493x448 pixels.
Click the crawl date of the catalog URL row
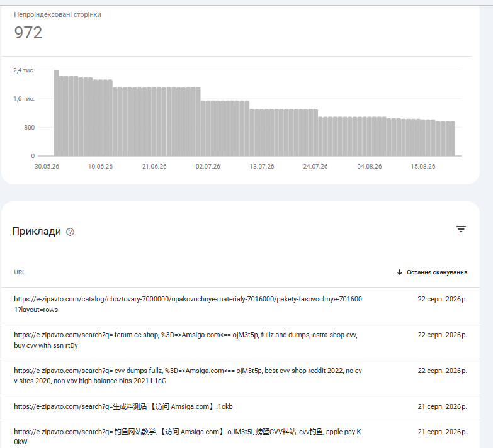[x=443, y=299]
